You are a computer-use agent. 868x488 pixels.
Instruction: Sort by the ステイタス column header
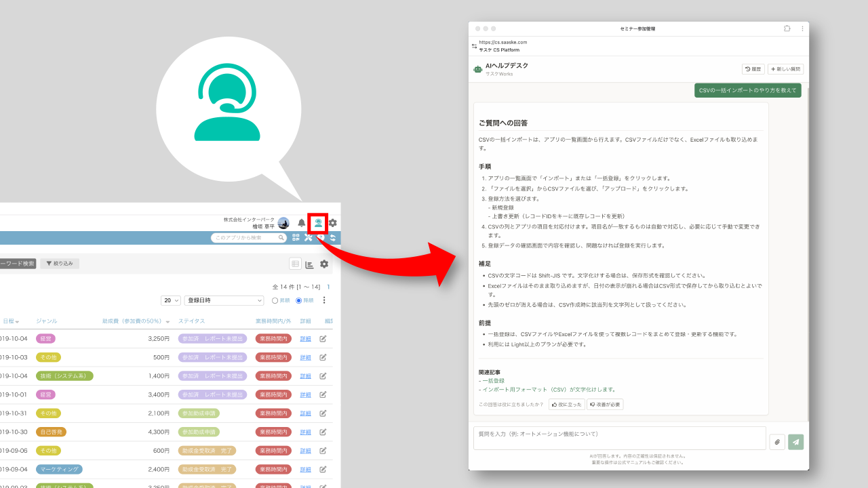[x=191, y=321]
